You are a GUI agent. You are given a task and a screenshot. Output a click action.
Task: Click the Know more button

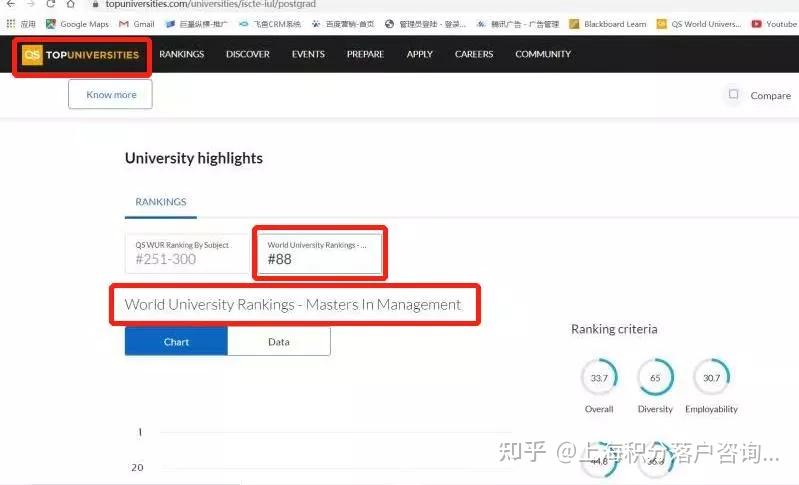pos(111,94)
